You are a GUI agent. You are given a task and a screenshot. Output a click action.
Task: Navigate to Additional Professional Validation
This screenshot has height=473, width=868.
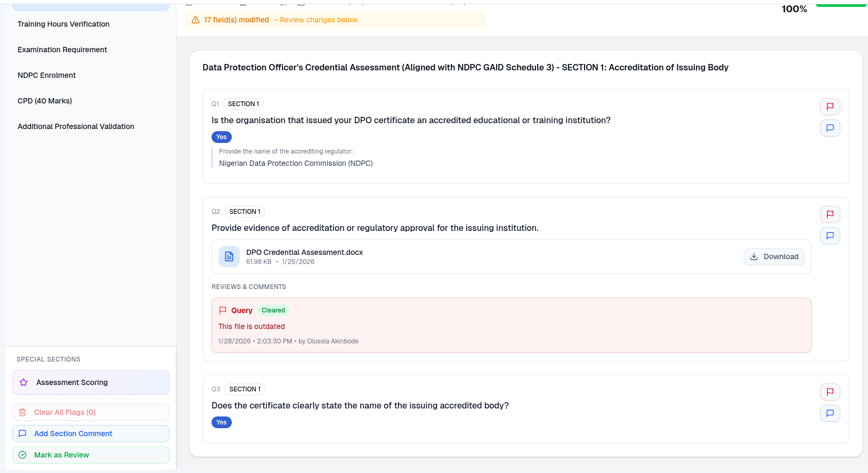tap(76, 126)
